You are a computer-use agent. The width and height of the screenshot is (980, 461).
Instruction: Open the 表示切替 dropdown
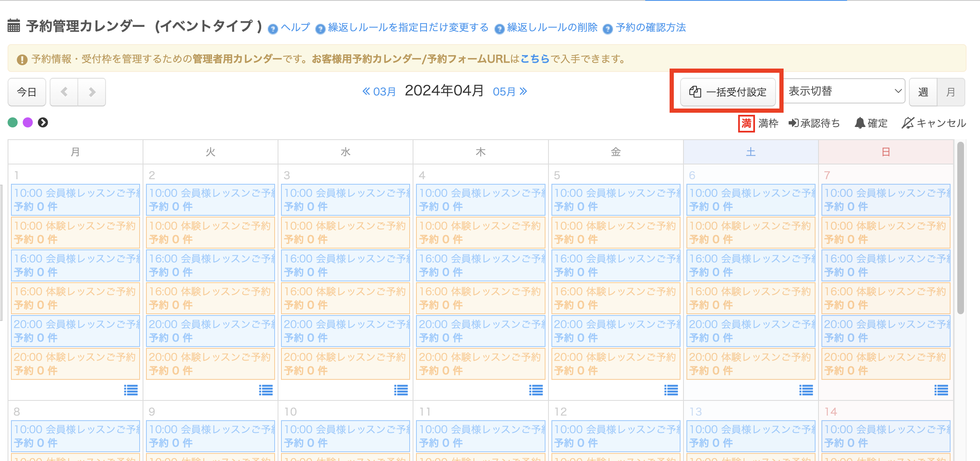point(844,91)
